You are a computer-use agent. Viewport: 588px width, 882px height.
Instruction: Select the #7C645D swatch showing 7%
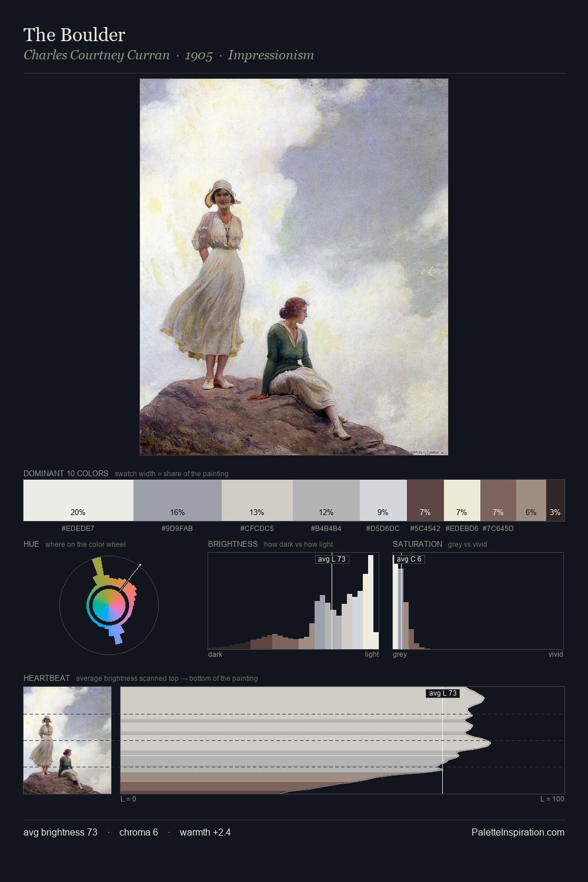tap(498, 500)
